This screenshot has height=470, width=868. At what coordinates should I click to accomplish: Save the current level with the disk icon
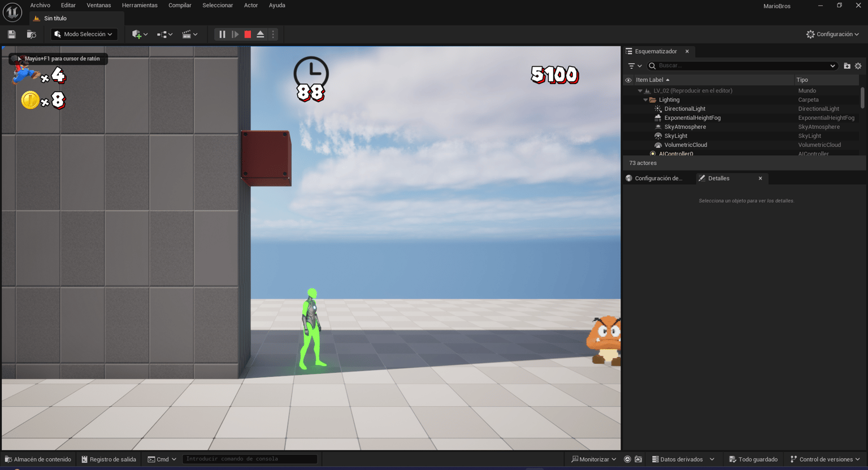coord(12,34)
